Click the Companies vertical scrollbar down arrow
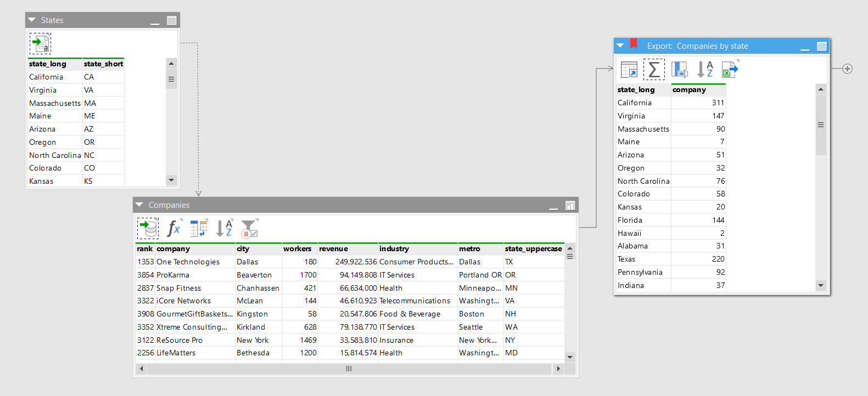The width and height of the screenshot is (868, 396). point(570,357)
